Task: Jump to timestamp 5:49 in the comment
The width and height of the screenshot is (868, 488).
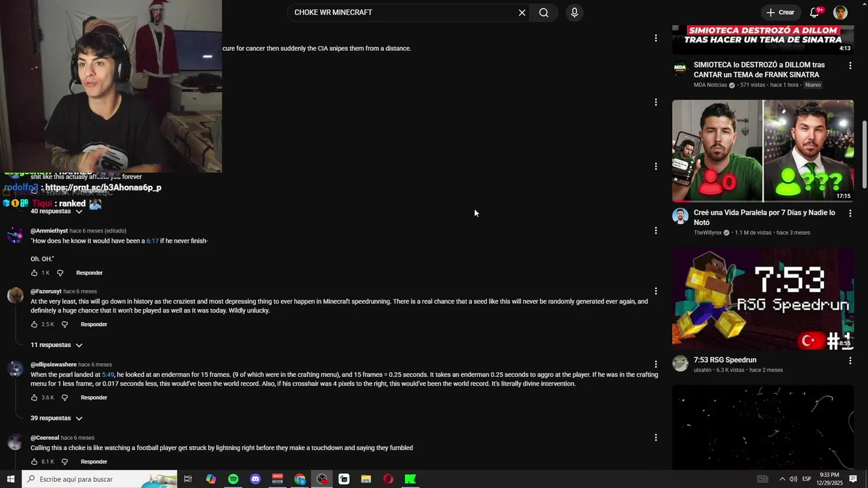Action: [108, 375]
